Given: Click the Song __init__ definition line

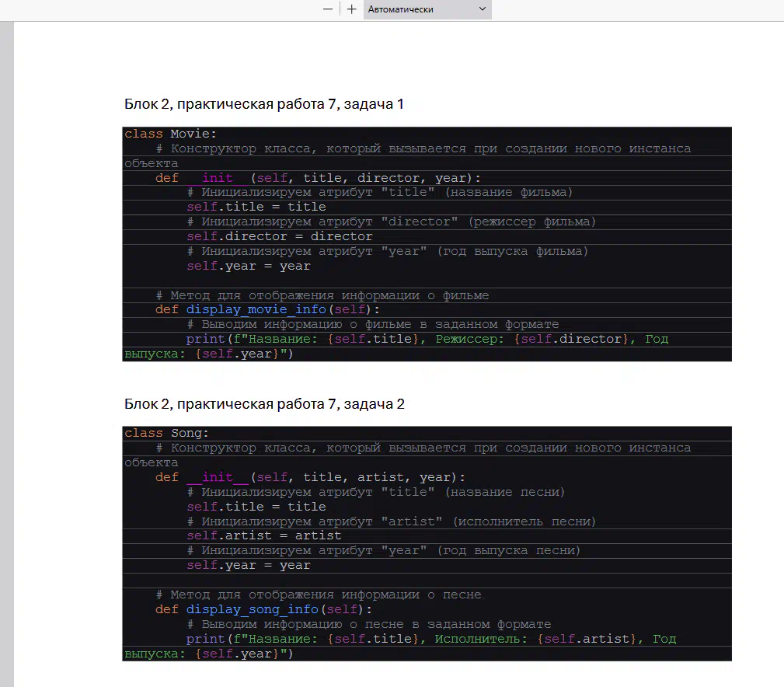Looking at the screenshot, I should click(310, 477).
